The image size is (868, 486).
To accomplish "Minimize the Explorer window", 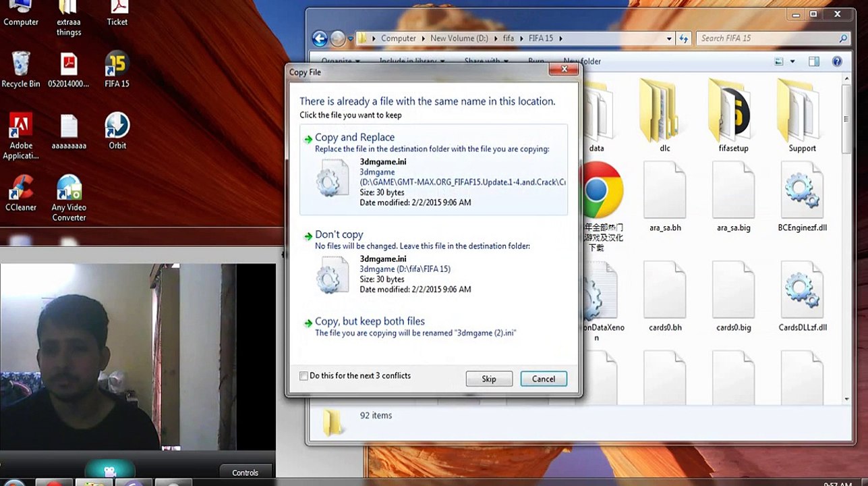I will (795, 13).
